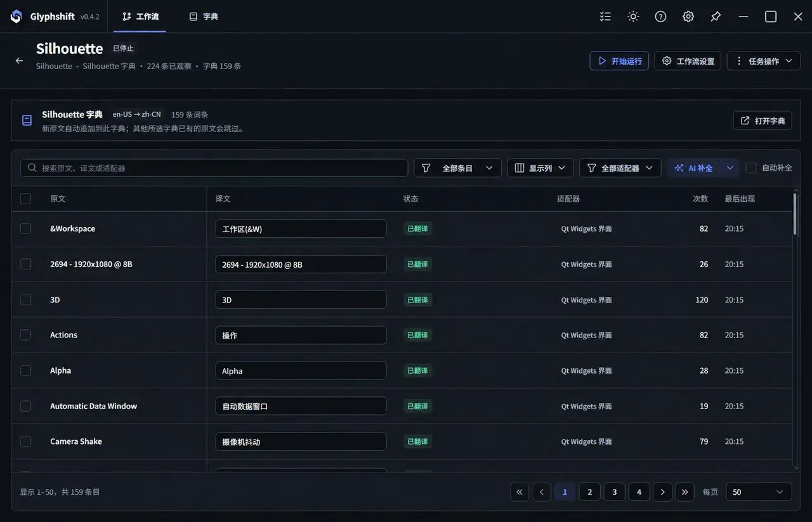Go to previous page arrow
Viewport: 812px width, 522px height.
542,492
